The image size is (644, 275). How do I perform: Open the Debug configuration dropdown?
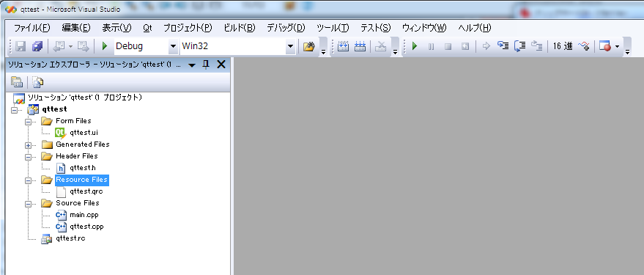coord(174,46)
